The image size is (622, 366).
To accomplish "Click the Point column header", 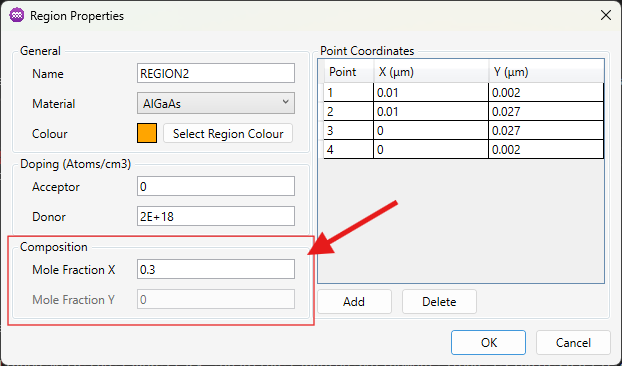I will coord(349,72).
